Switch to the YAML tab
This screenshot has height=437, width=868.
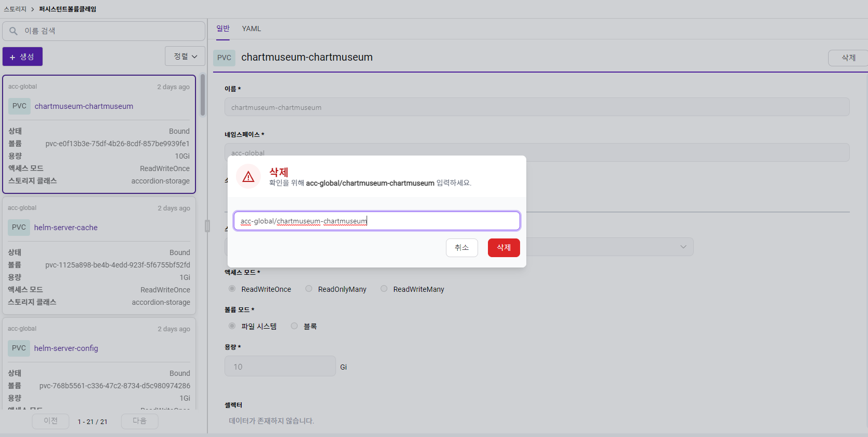coord(251,29)
